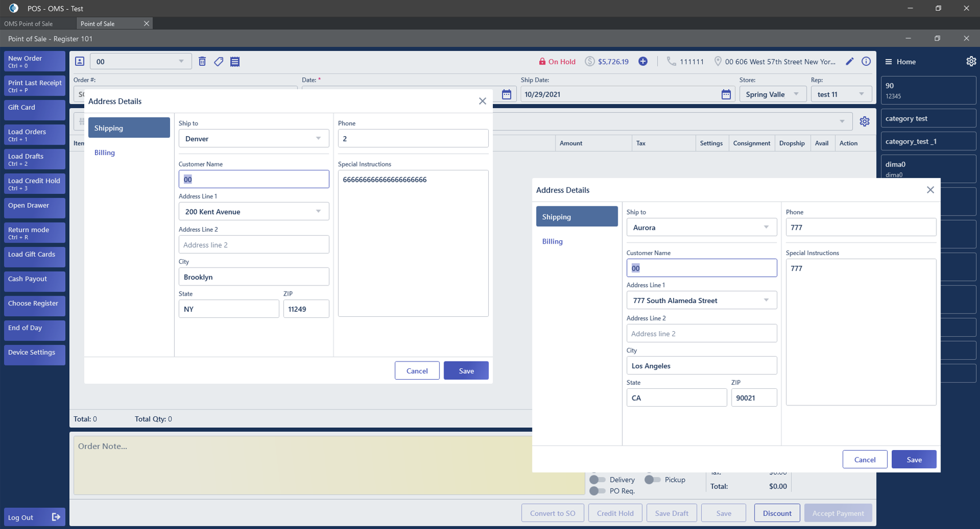
Task: Open customer info with the circled i icon
Action: click(x=866, y=61)
